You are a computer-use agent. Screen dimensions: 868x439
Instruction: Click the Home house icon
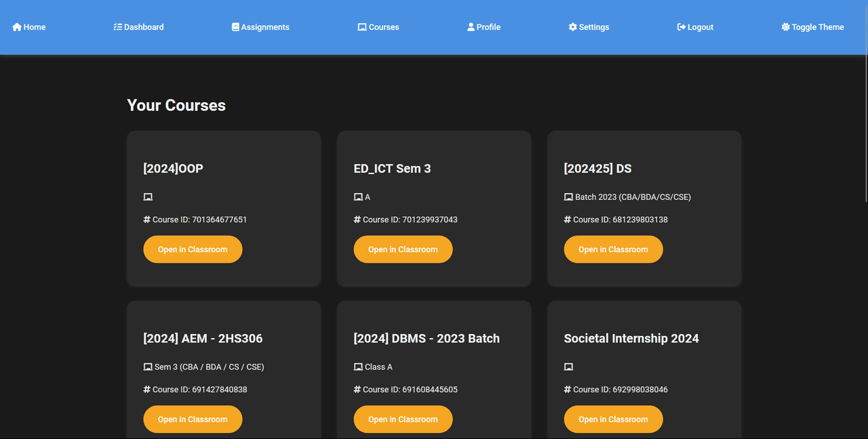point(17,27)
